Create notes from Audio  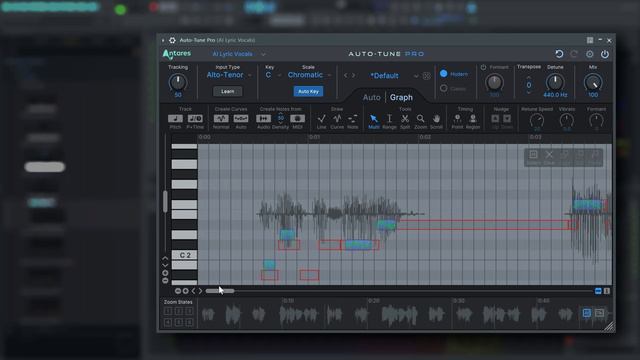click(263, 118)
